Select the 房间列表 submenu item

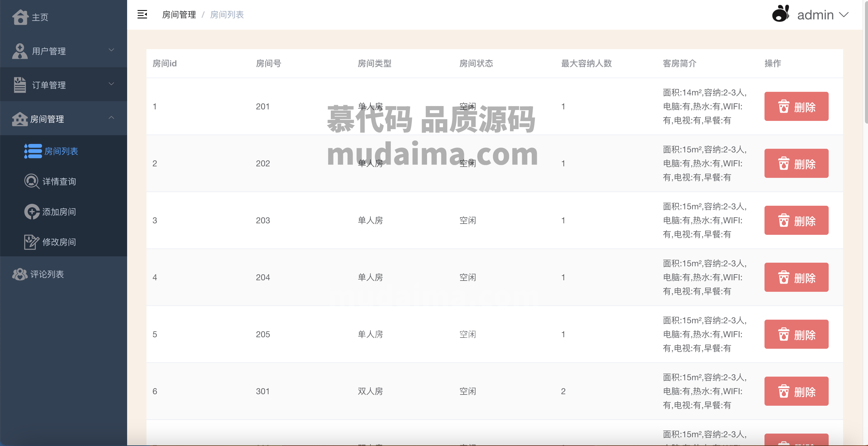63,151
